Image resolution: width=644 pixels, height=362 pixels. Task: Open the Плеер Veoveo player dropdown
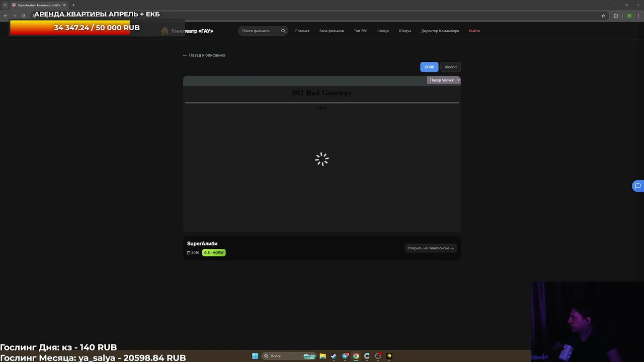pos(444,80)
